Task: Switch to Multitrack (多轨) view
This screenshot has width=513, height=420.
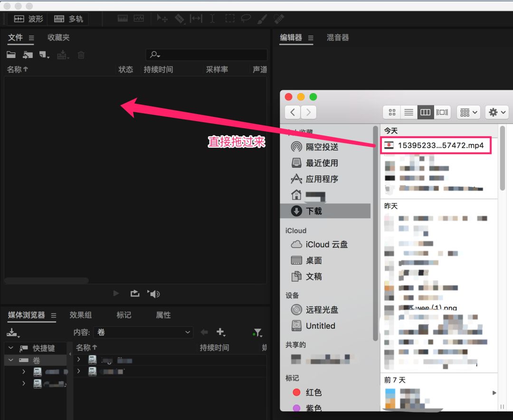Action: (x=68, y=19)
